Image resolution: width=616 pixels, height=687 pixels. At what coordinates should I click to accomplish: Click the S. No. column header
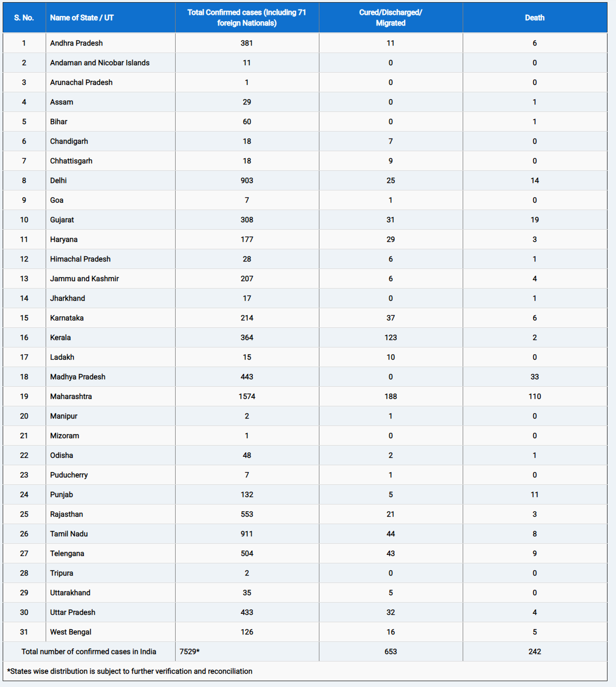tap(24, 18)
